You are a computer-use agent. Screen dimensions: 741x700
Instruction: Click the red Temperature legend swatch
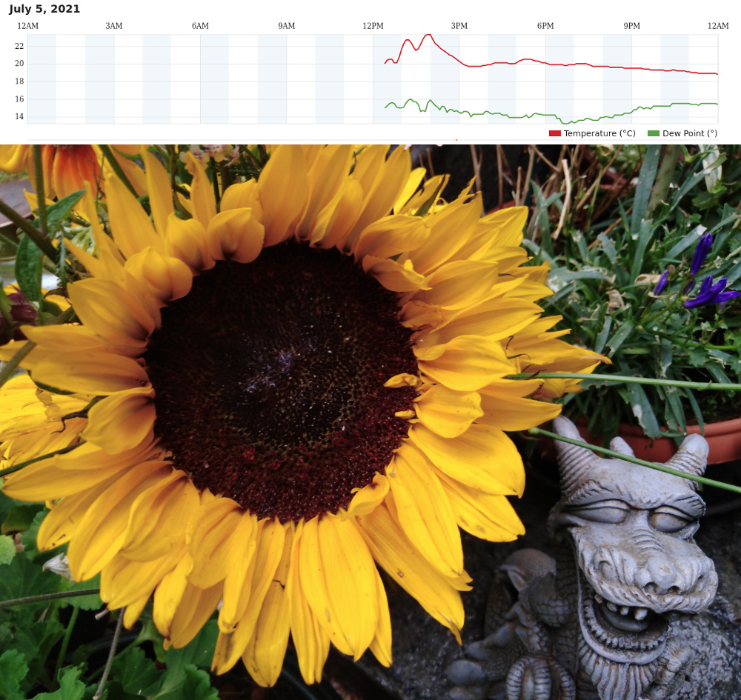point(554,133)
